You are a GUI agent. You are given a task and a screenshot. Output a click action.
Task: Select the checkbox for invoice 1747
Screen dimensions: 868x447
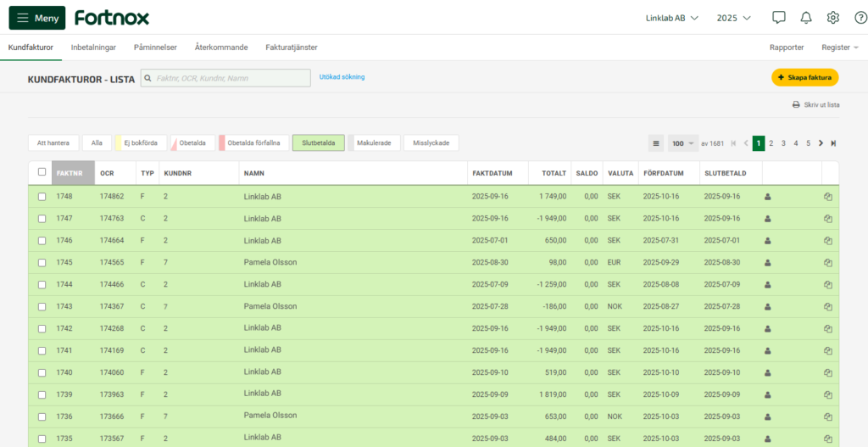[42, 219]
